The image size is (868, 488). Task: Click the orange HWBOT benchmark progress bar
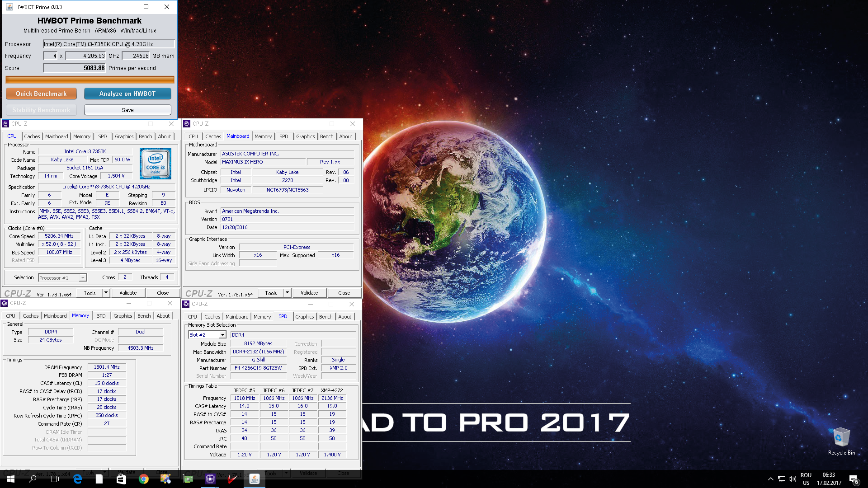90,80
